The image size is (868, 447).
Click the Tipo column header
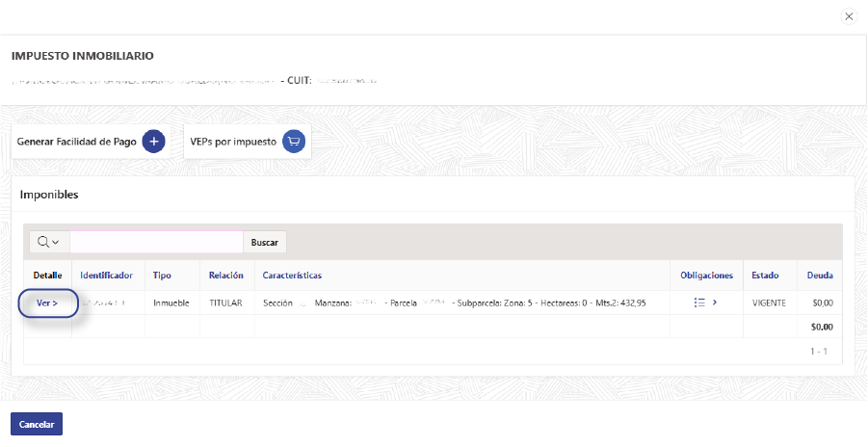tap(162, 276)
